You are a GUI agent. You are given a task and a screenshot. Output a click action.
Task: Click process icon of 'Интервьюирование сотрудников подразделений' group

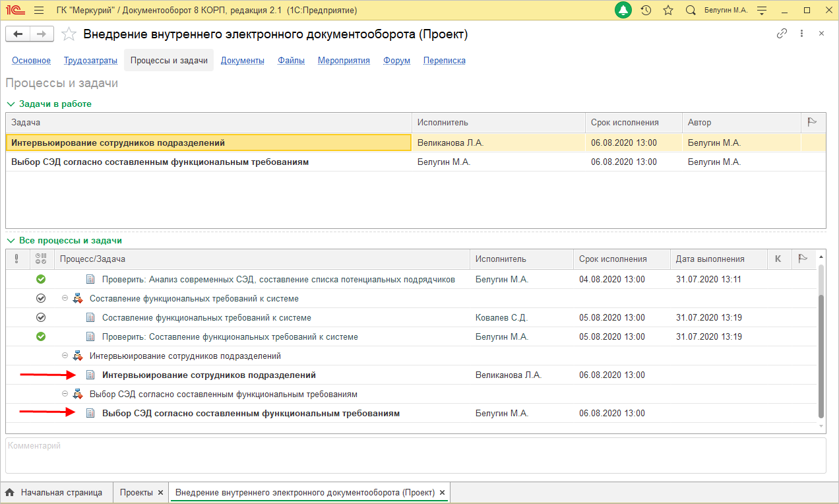pos(78,356)
